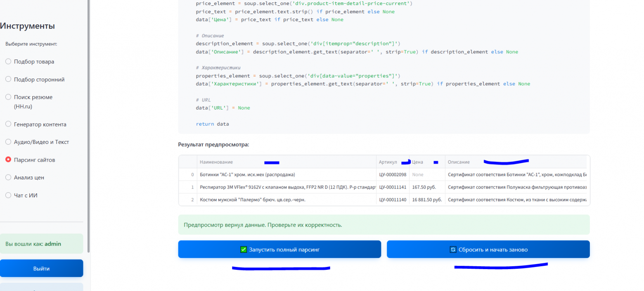Click the Цена column header
Viewport: 644px width, 291px height.
417,162
